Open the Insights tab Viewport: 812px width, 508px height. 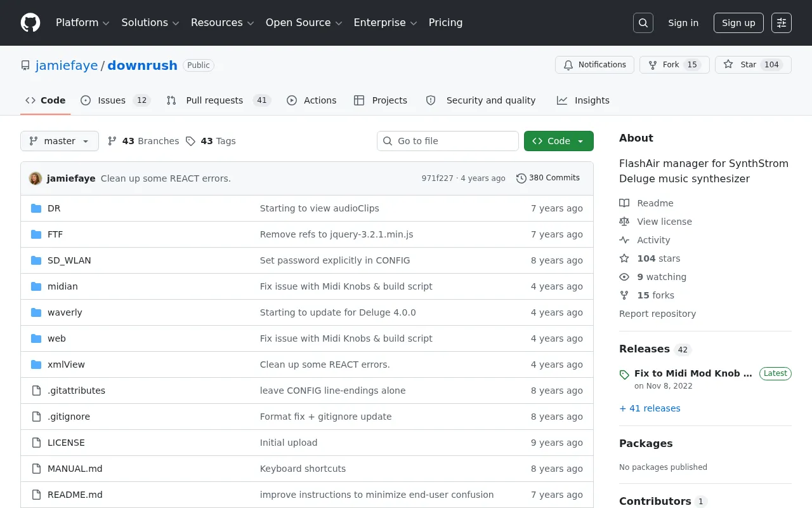[583, 100]
